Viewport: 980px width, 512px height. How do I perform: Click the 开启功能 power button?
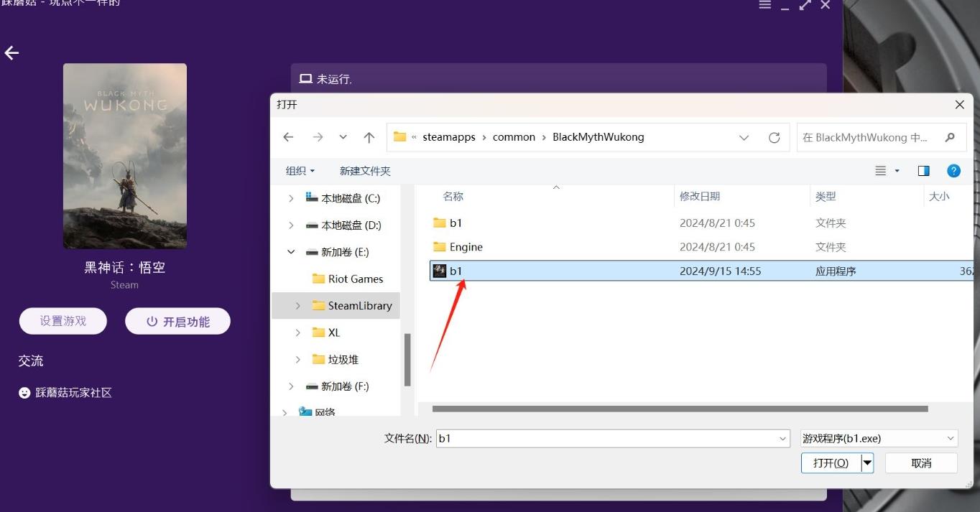pos(177,322)
